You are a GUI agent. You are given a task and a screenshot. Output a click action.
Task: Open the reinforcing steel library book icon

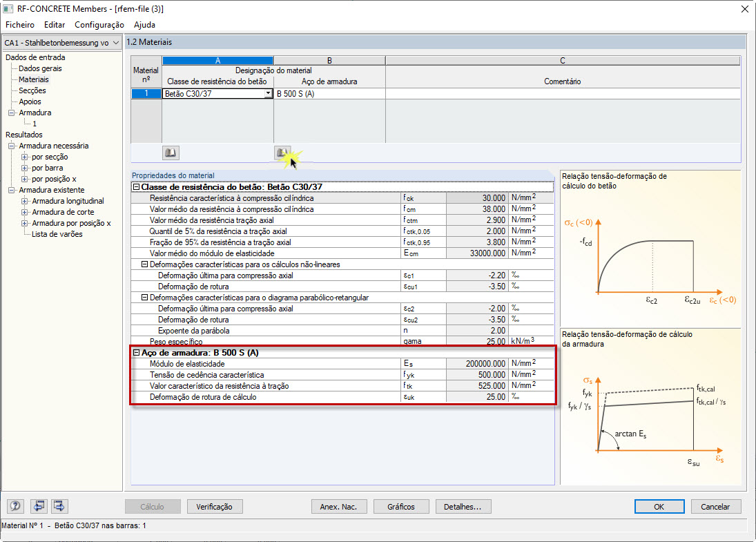tap(282, 153)
